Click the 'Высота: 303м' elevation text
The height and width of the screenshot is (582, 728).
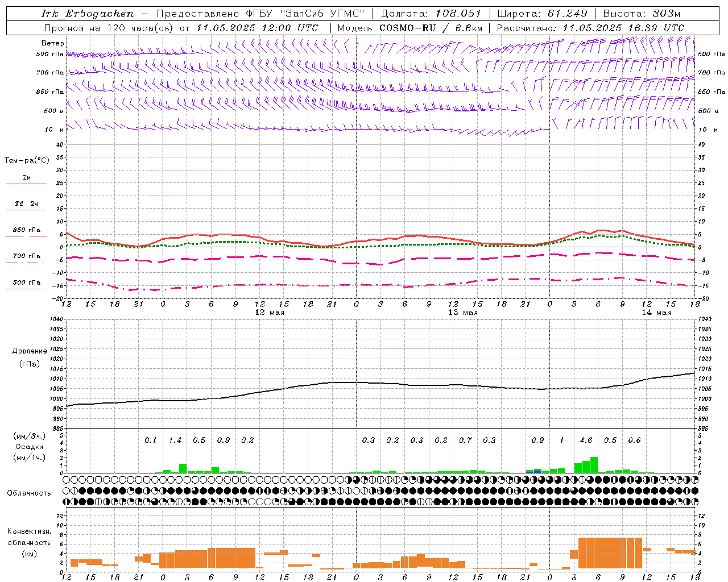click(641, 14)
